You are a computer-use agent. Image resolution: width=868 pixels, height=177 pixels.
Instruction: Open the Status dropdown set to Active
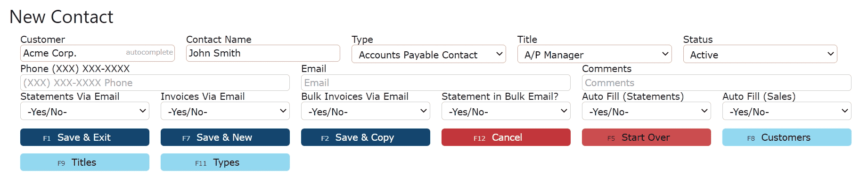click(760, 54)
